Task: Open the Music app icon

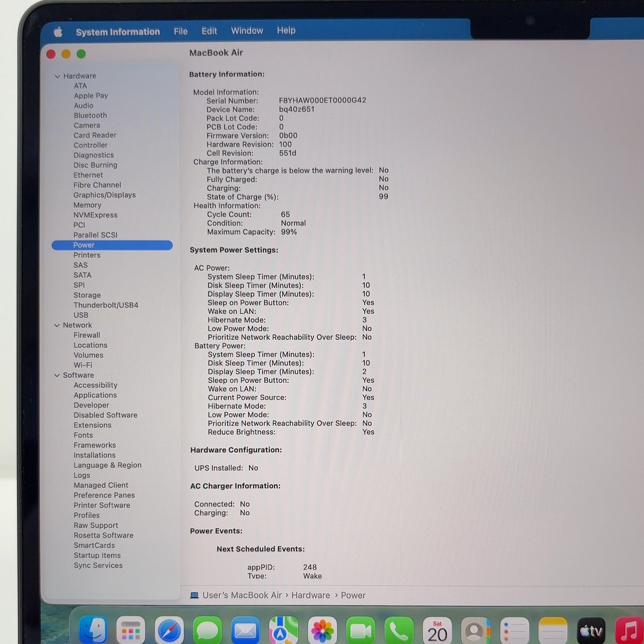Action: pyautogui.click(x=629, y=630)
